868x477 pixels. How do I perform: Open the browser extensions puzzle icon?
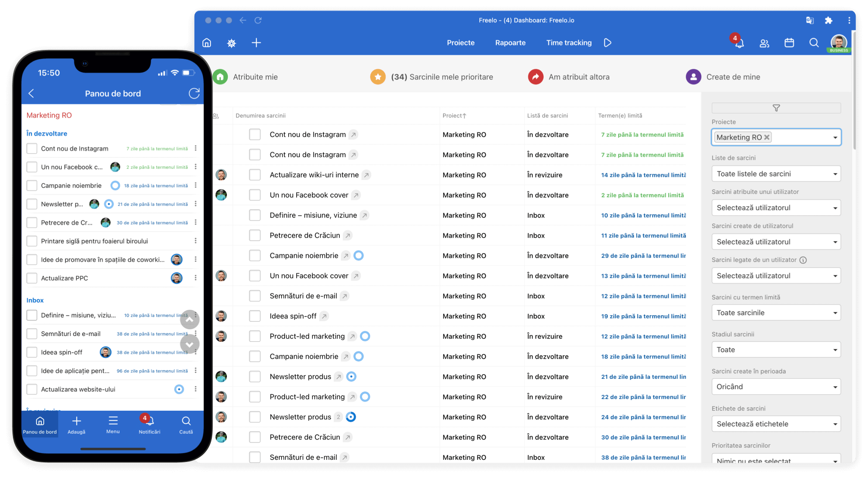[x=828, y=20]
